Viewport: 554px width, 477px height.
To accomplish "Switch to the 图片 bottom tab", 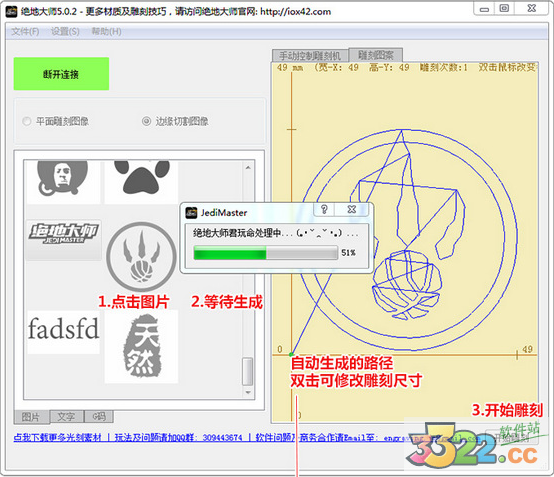I will [31, 417].
